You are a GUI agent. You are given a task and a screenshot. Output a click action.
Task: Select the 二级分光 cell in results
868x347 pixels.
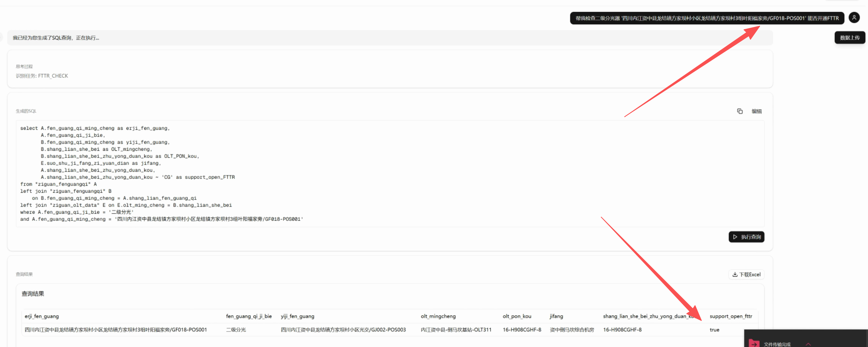236,330
